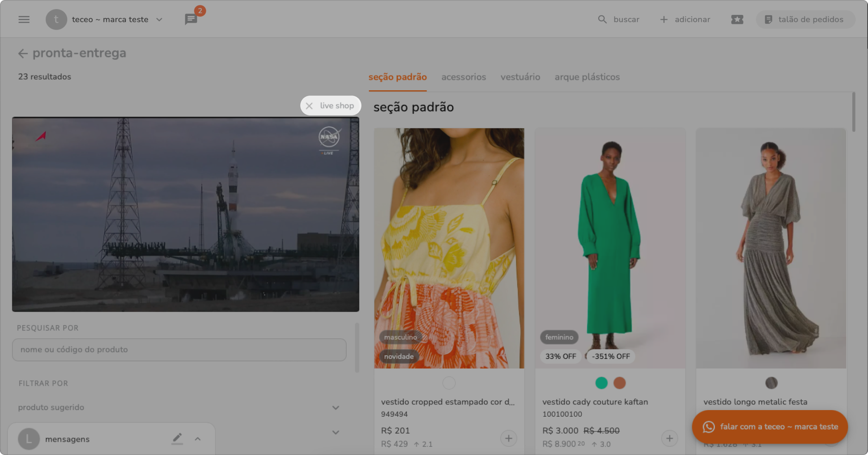Open talão de pedidos button
868x455 pixels.
pos(805,19)
